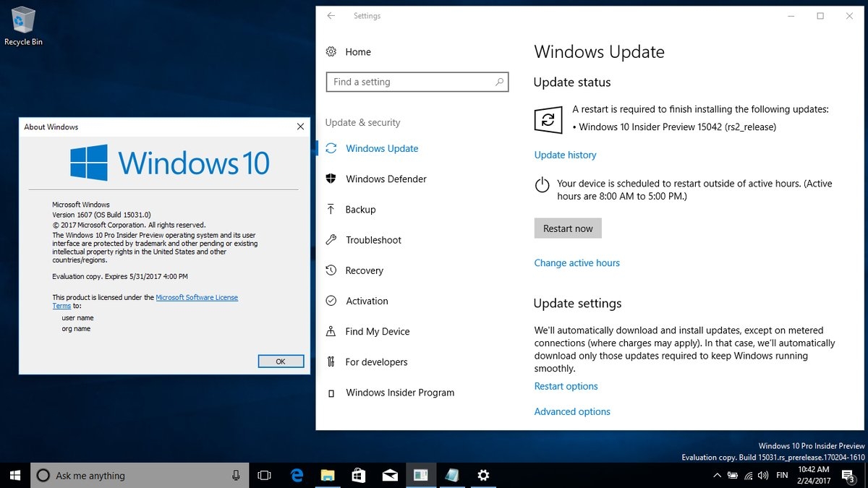Open the Recycle Bin desktop icon
Viewport: 868px width, 488px height.
[23, 26]
